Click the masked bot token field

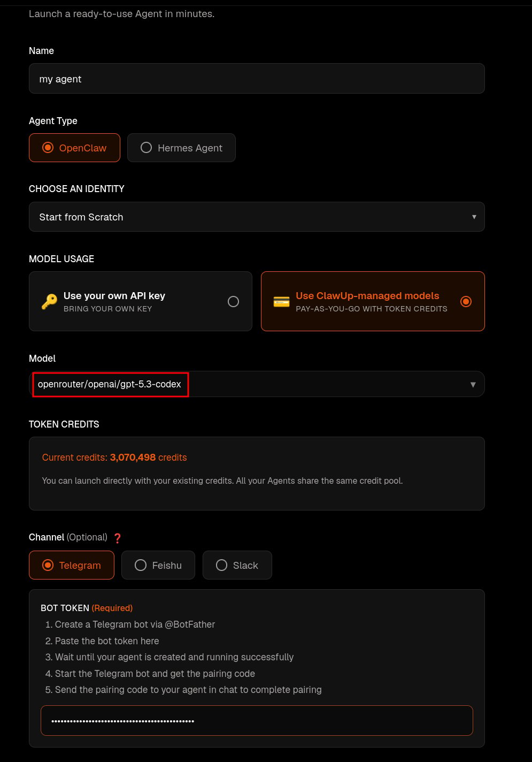click(x=257, y=720)
